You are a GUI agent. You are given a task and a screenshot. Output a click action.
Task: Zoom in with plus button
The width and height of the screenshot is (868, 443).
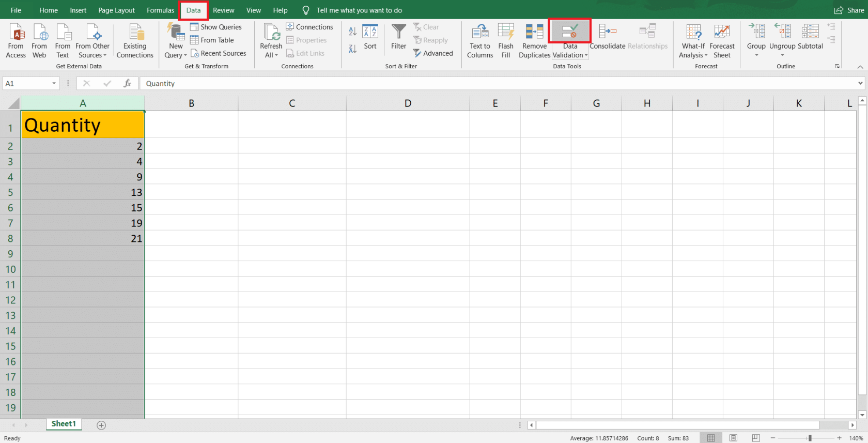click(840, 438)
